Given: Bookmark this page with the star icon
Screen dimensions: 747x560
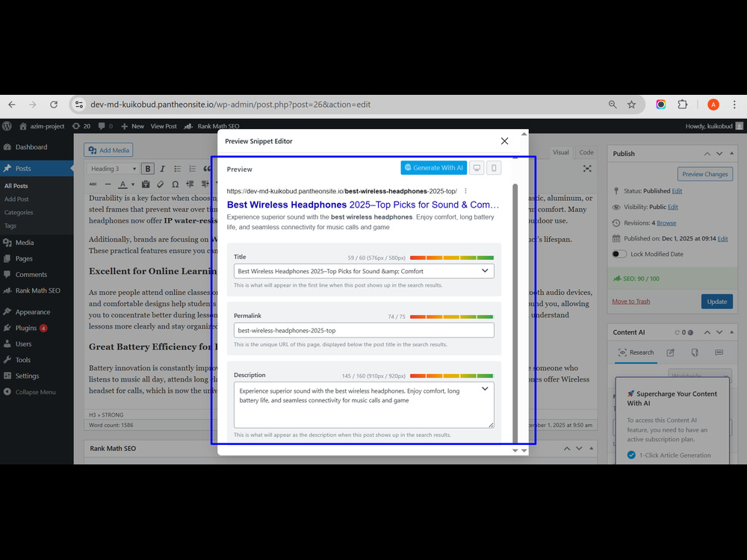Looking at the screenshot, I should 631,105.
